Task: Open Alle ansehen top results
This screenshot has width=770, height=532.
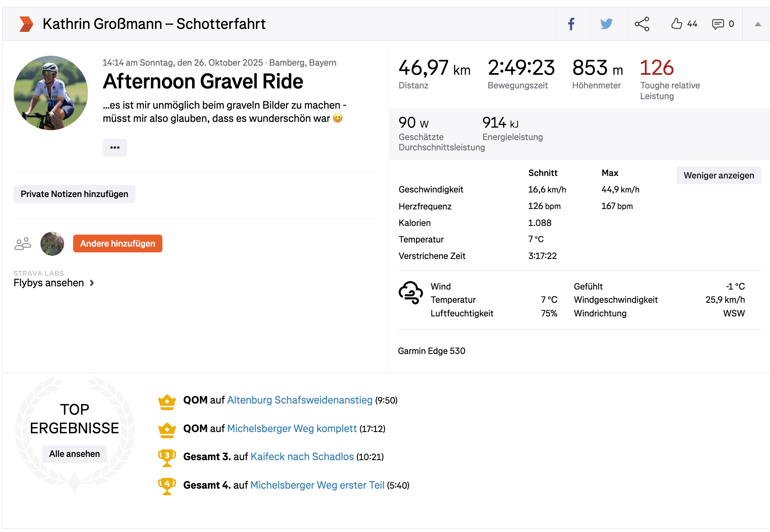Action: 74,454
